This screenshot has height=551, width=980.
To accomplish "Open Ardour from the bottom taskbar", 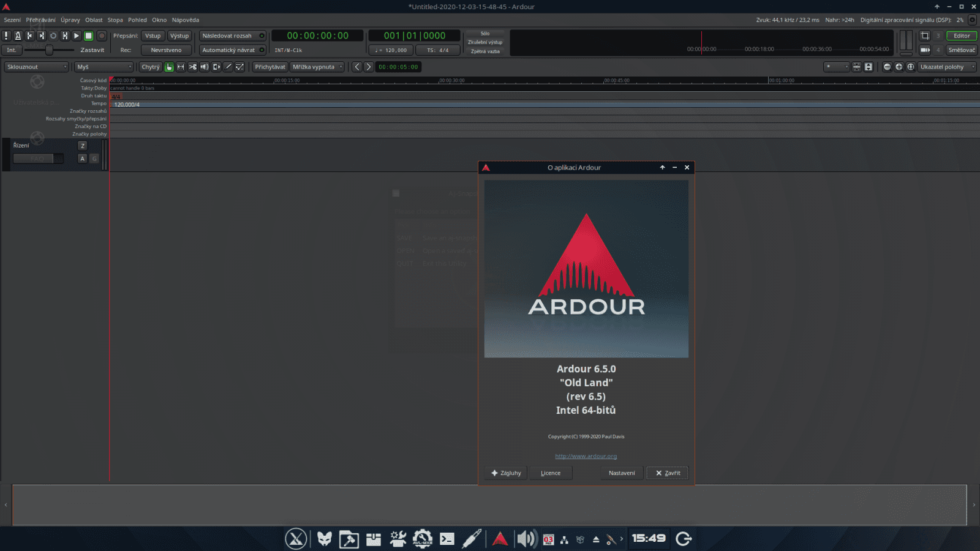I will click(501, 539).
